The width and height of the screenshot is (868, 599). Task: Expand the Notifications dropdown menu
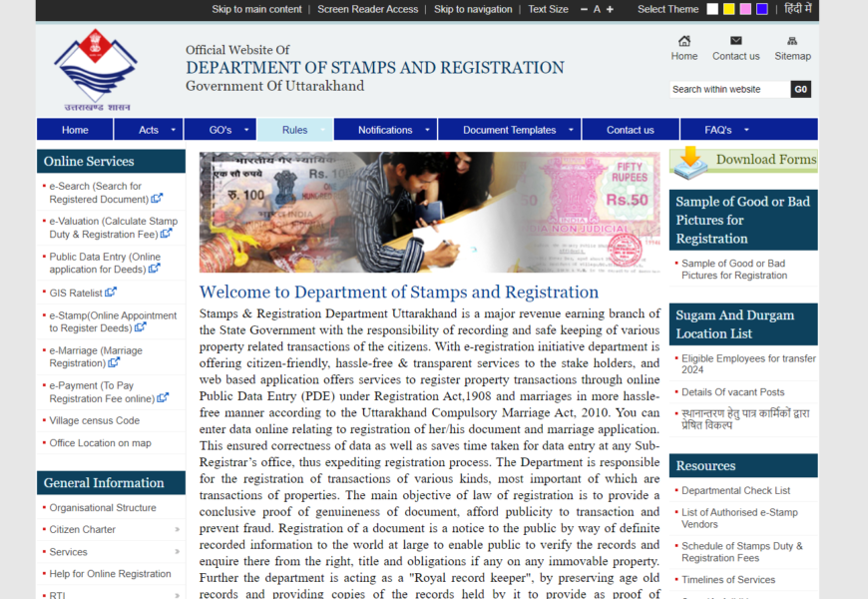pos(385,130)
